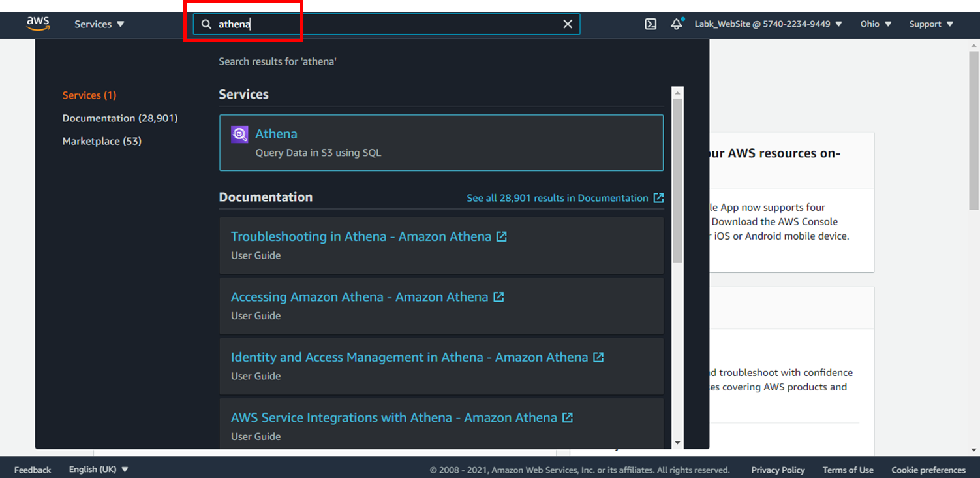Expand the Services dropdown menu
The height and width of the screenshot is (478, 980).
[99, 24]
